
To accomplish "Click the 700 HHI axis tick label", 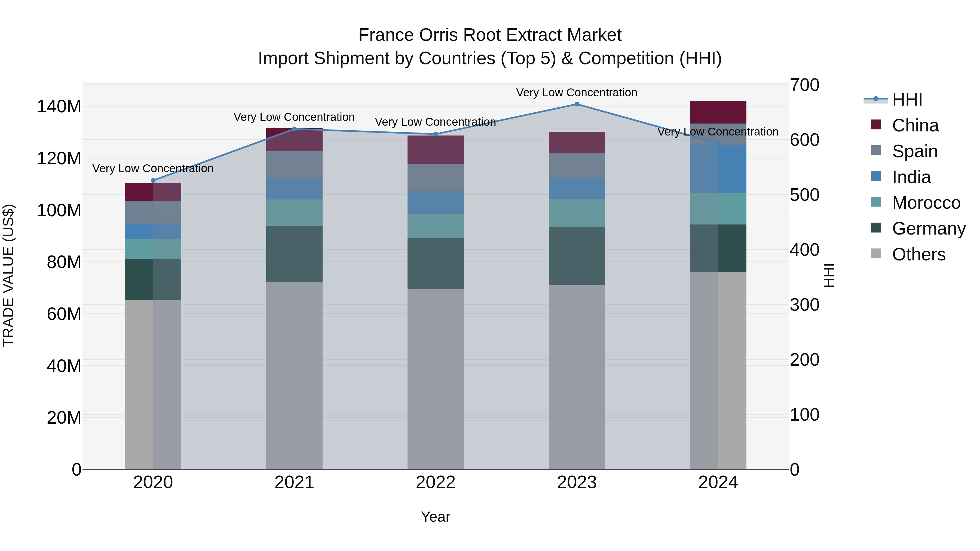I will 805,85.
